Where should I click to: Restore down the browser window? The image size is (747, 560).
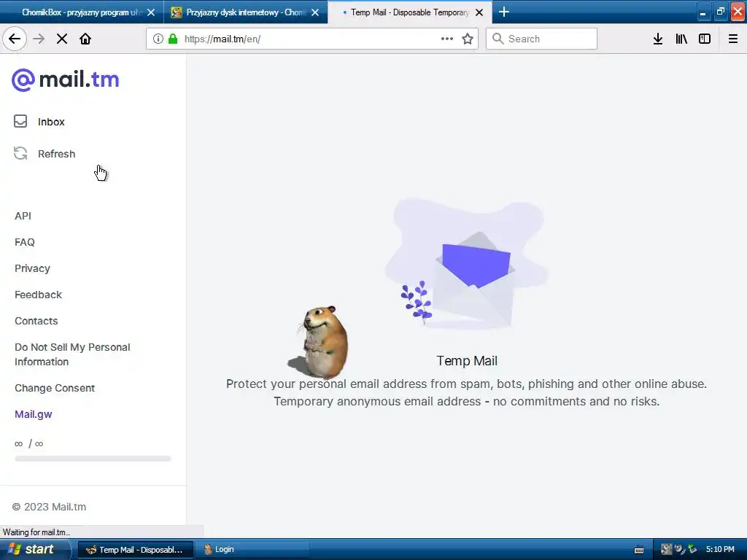click(x=720, y=12)
